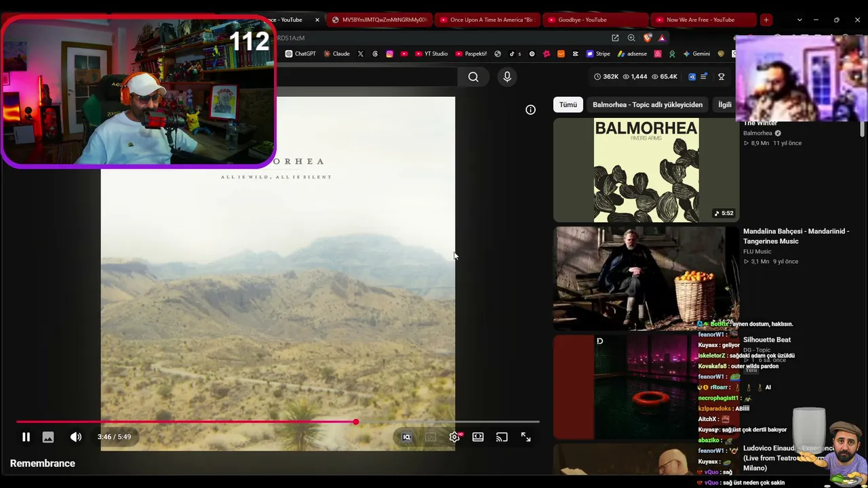
Task: Select the Balmorhea - Topic adlı yükleyiciden chip
Action: (x=648, y=104)
